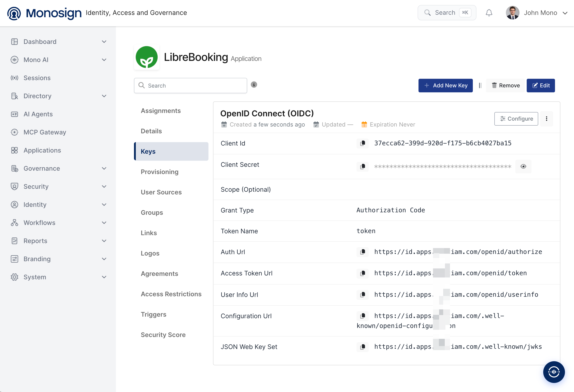This screenshot has height=392, width=574.
Task: Copy the Client Id value
Action: (x=362, y=143)
